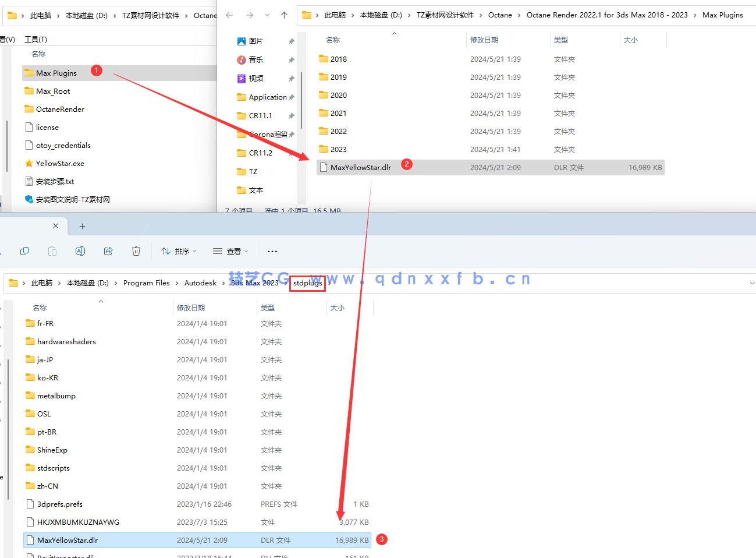Click Autodesk in the address breadcrumb
Image resolution: width=756 pixels, height=558 pixels.
click(x=200, y=283)
